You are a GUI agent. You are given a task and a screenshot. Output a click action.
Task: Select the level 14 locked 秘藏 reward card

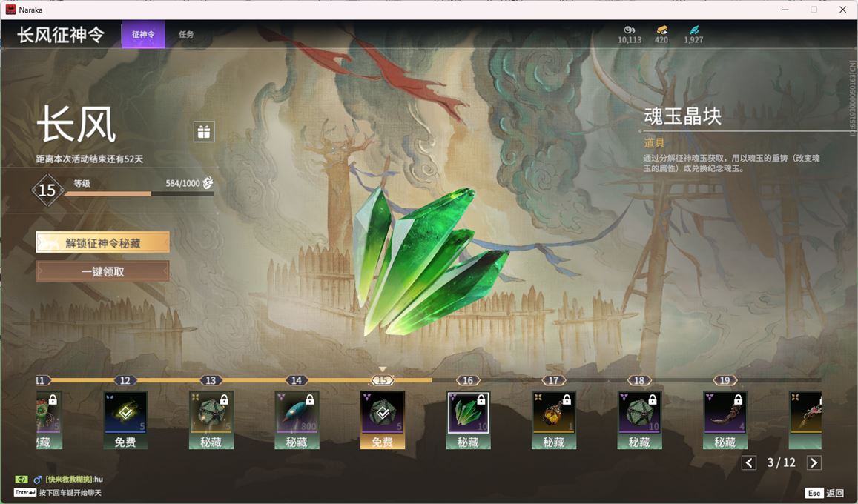[x=297, y=420]
